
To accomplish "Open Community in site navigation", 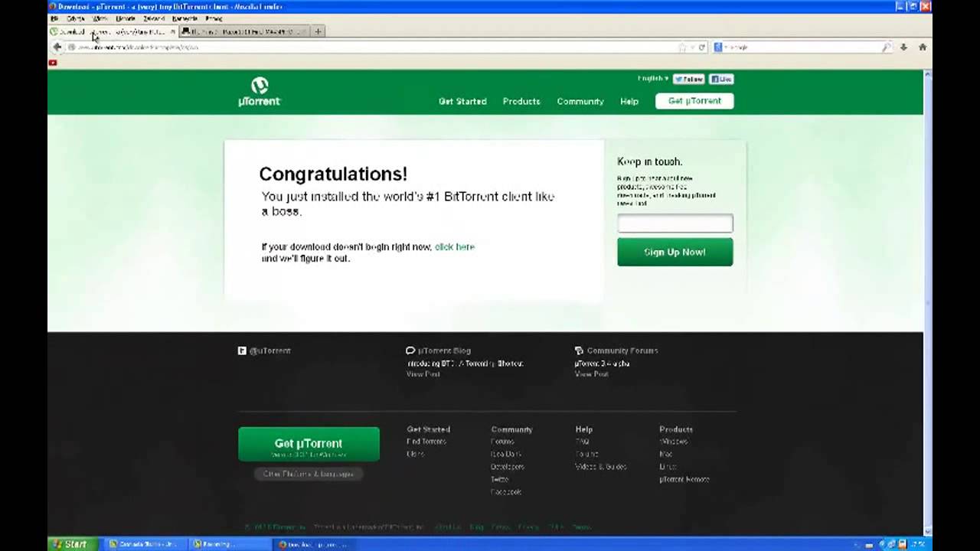I will tap(580, 101).
